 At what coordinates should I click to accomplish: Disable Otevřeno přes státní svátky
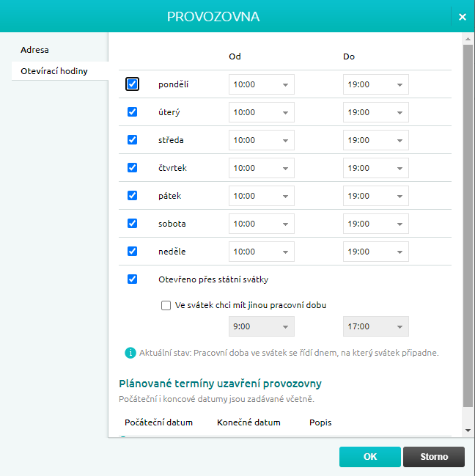point(132,279)
